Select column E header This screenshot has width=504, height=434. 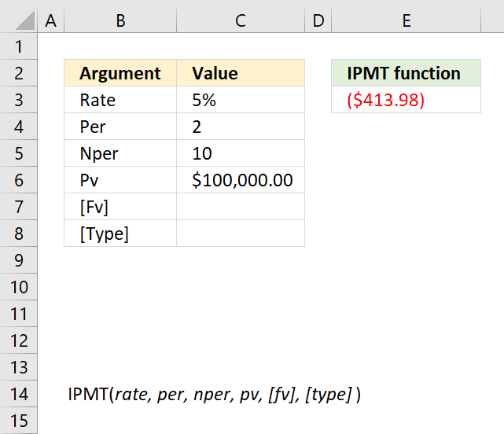click(x=407, y=20)
